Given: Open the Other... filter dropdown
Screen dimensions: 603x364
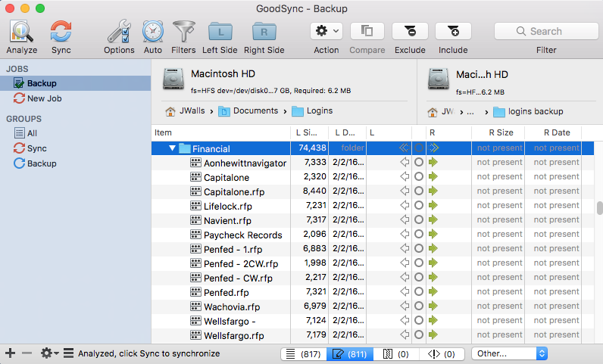Looking at the screenshot, I should [509, 353].
